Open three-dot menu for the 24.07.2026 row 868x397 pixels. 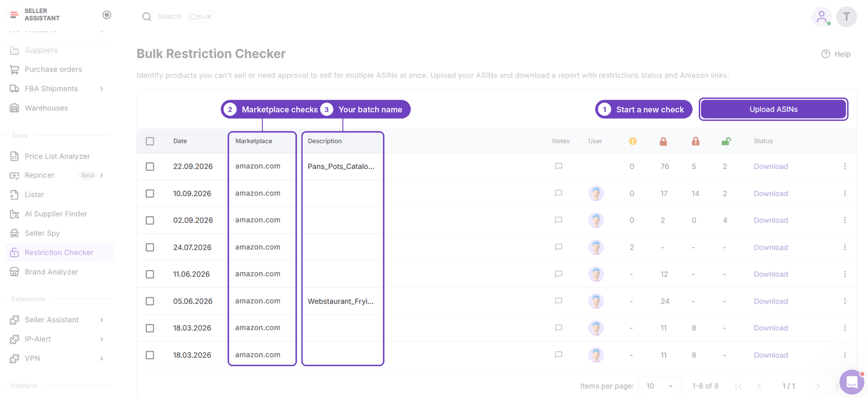(x=845, y=247)
